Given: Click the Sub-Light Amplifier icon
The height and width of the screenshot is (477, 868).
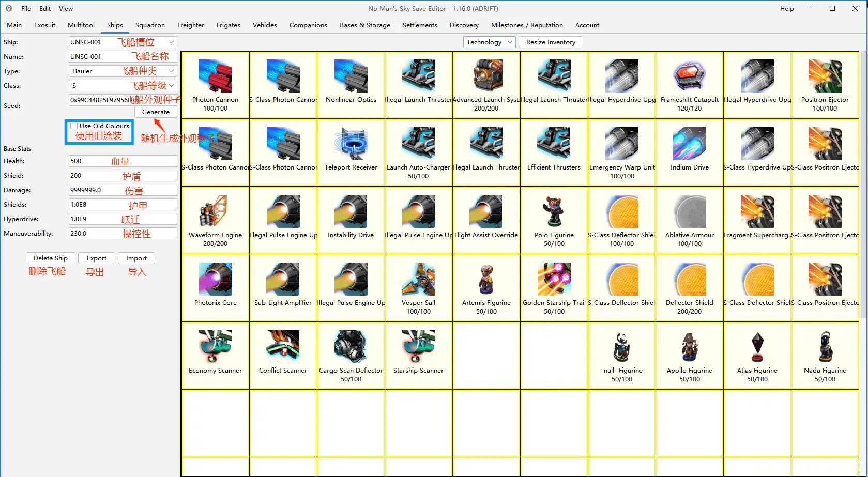Looking at the screenshot, I should pyautogui.click(x=283, y=279).
